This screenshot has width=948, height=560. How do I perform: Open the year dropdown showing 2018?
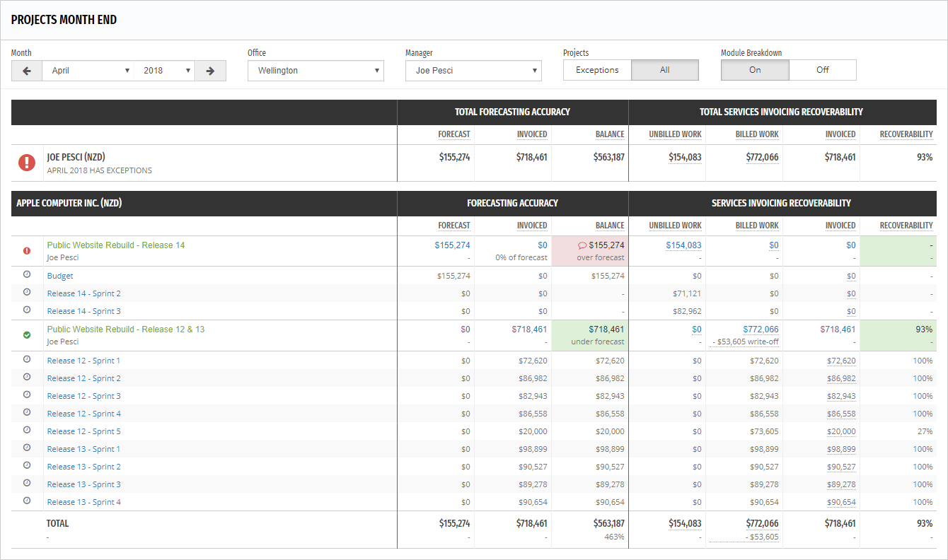coord(165,71)
